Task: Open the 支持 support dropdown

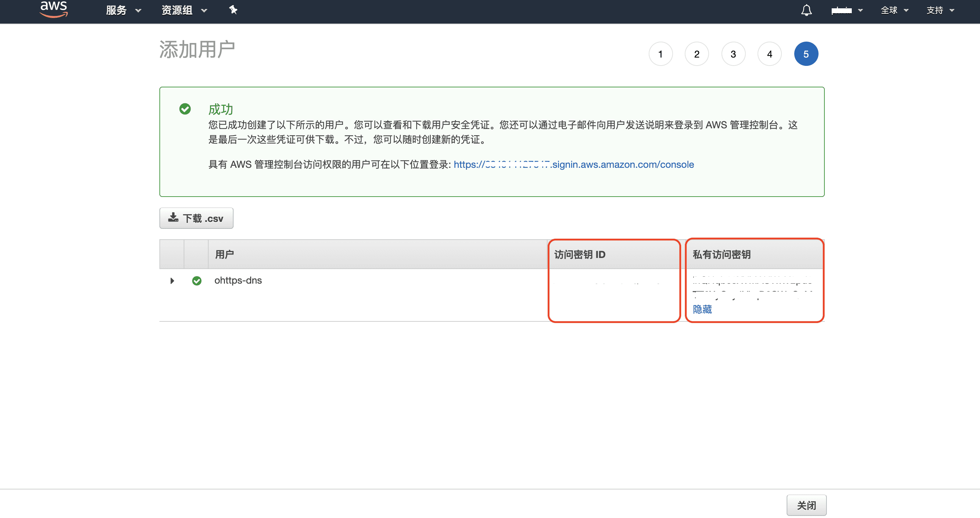Action: 940,10
